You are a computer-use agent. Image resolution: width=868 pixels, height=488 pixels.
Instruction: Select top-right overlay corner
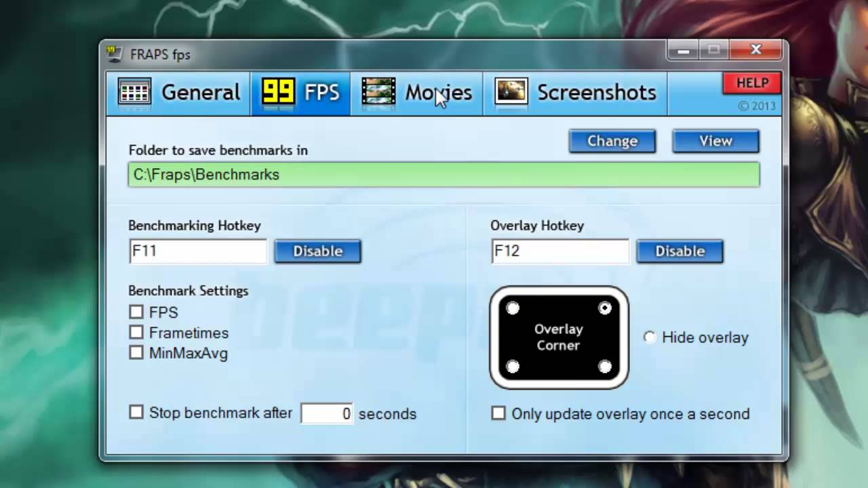point(605,308)
